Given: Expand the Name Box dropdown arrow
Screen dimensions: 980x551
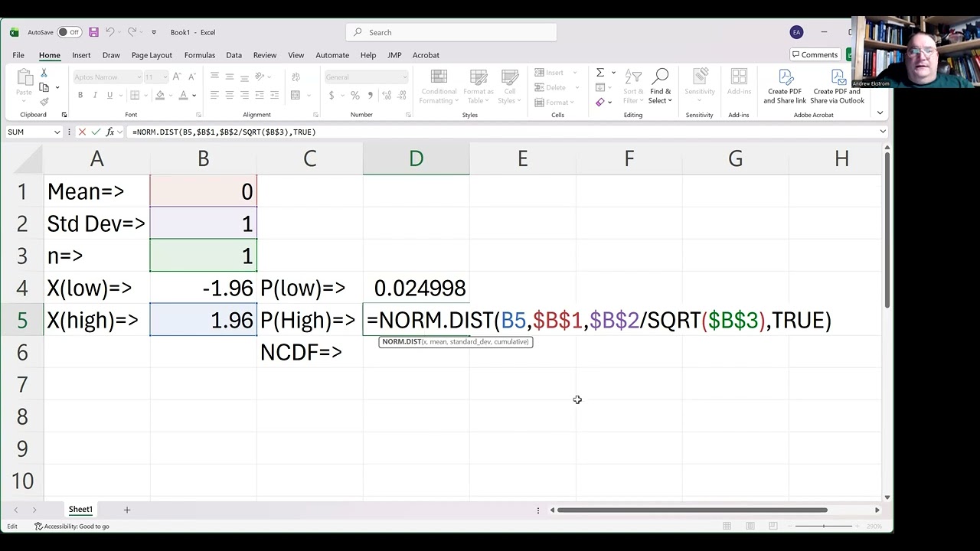Looking at the screenshot, I should (x=57, y=132).
